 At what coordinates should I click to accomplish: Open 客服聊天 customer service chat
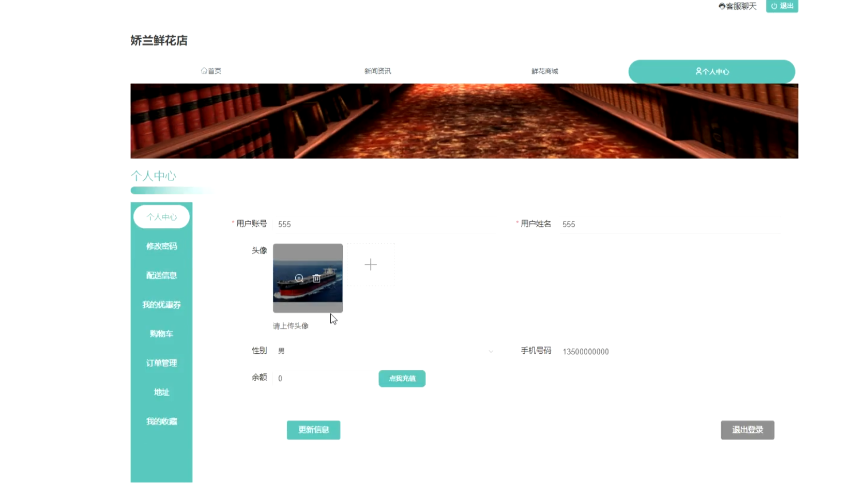click(737, 6)
